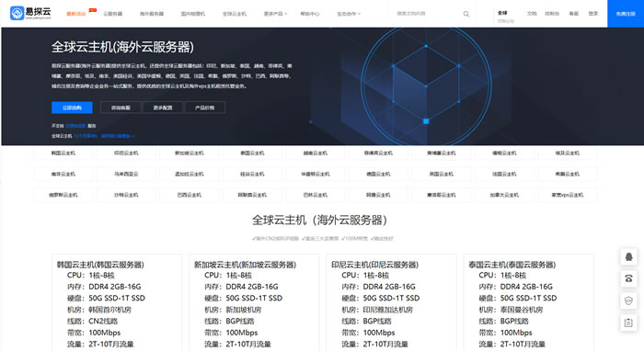The width and height of the screenshot is (644, 351).
Task: Open the 全球 site switcher dropdown
Action: (505, 17)
